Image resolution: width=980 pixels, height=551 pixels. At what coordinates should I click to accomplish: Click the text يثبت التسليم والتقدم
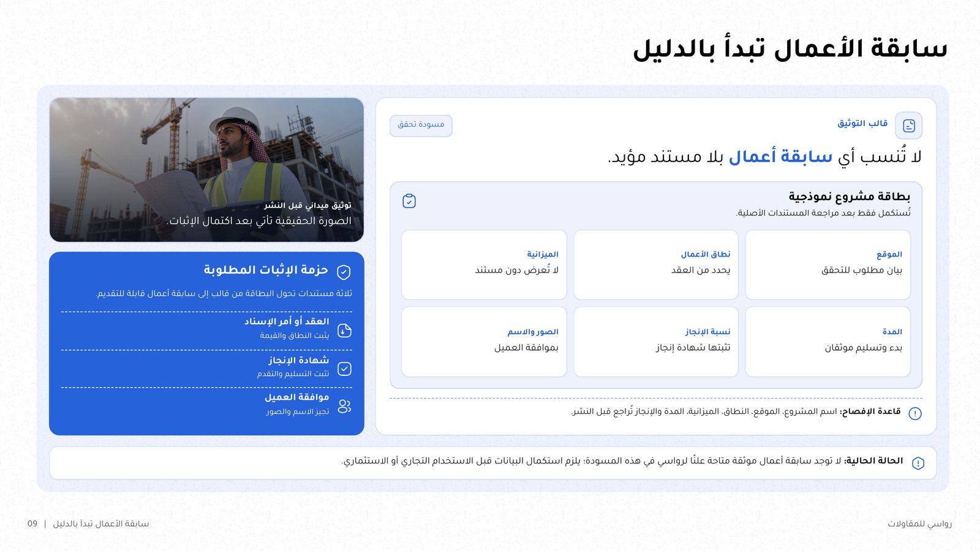click(293, 373)
